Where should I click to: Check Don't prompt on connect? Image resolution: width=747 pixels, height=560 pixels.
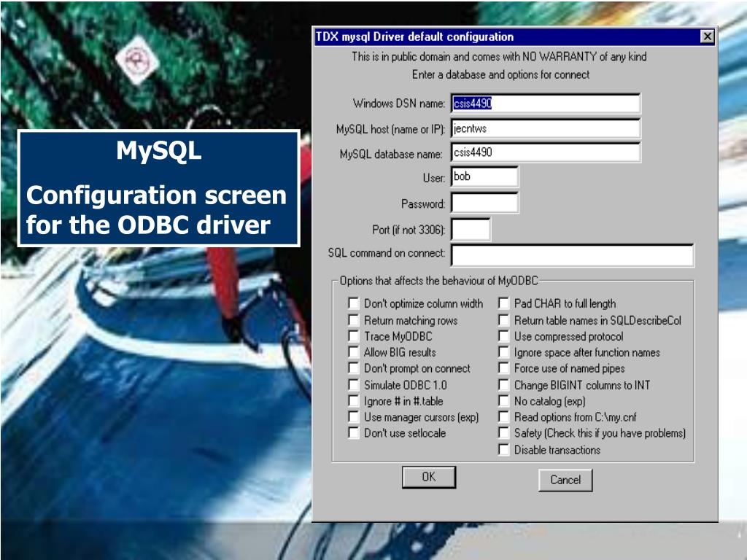coord(354,368)
